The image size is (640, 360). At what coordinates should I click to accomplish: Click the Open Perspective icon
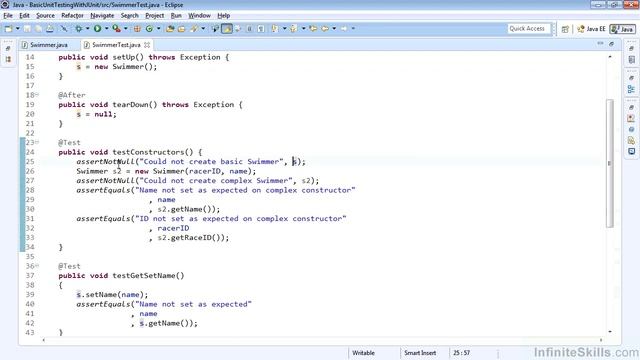[565, 29]
